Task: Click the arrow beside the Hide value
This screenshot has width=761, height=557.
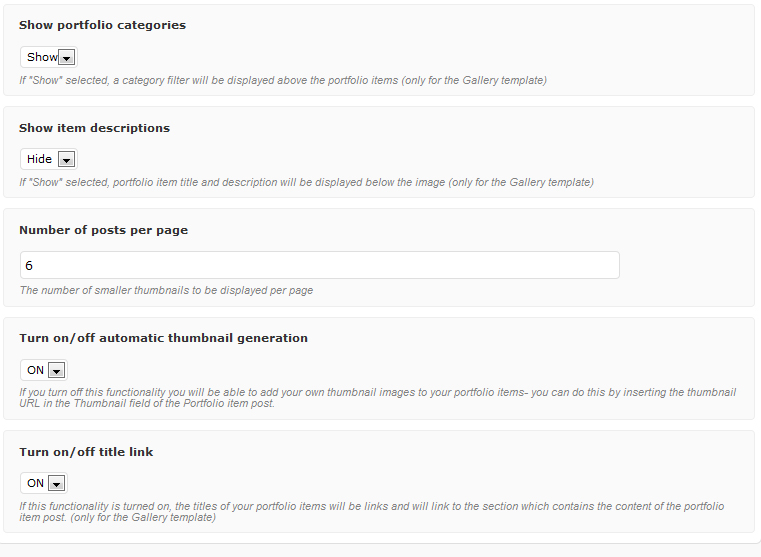Action: pos(66,160)
